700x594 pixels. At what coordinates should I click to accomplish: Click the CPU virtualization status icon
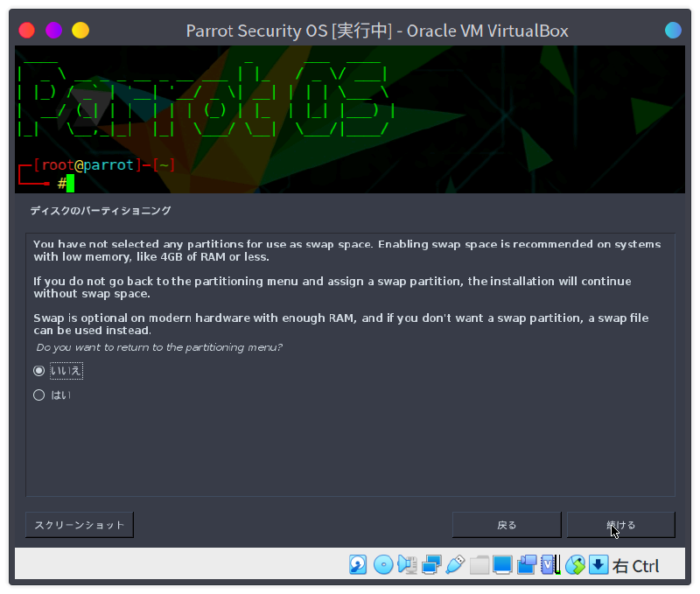click(550, 565)
